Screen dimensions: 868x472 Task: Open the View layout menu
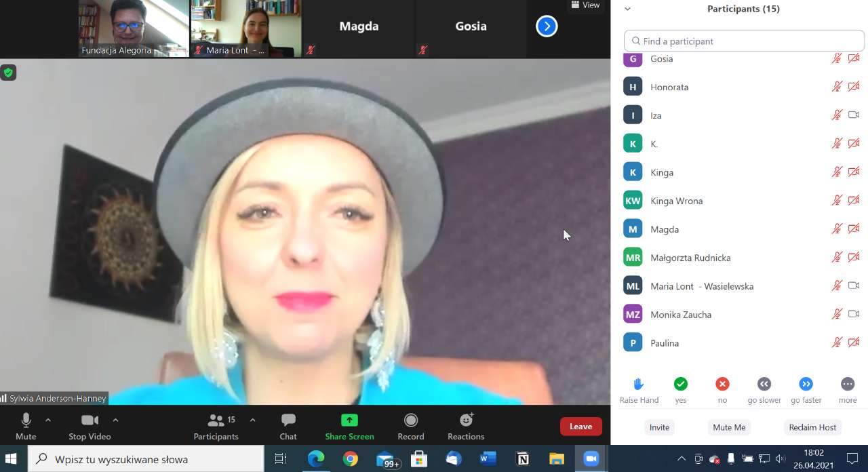pos(585,5)
